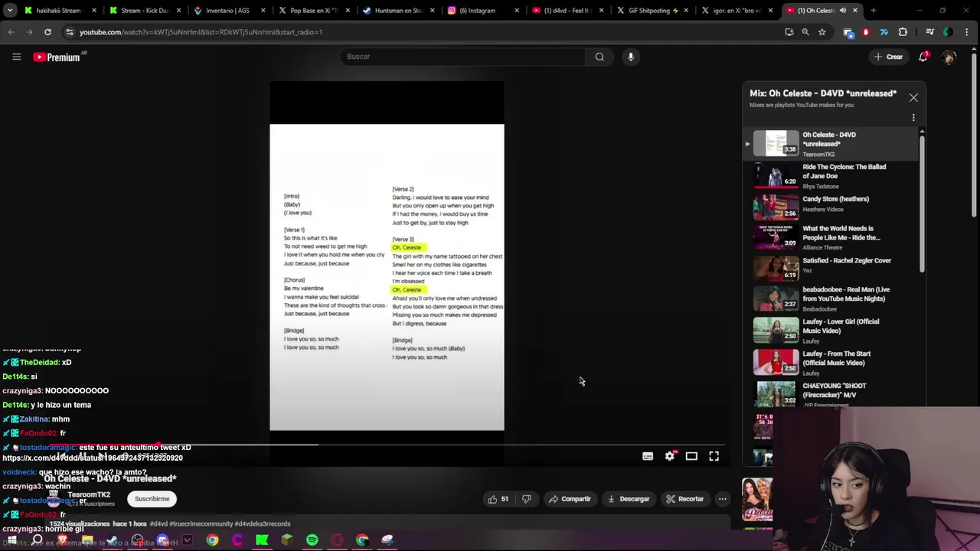
Task: Go back in browser history
Action: pos(11,32)
